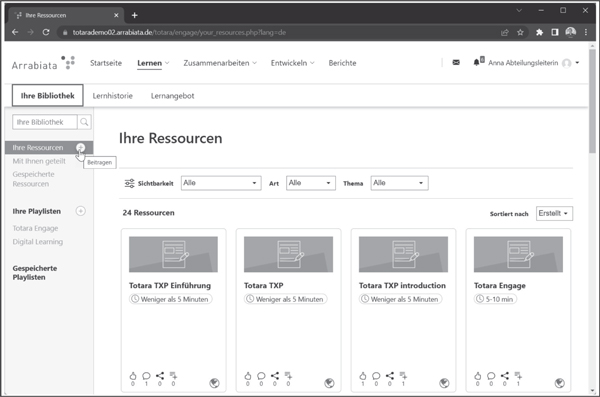Viewport: 600px width, 397px height.
Task: Open the Anna Abteilungsleiterin user menu
Action: click(533, 63)
